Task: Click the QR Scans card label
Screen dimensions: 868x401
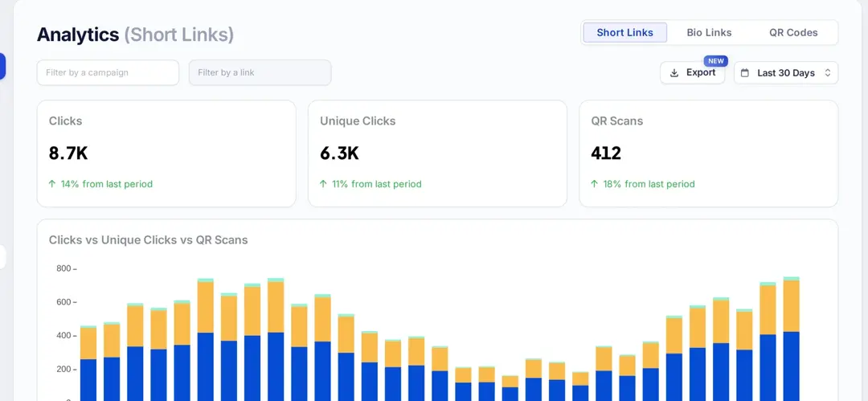Action: point(616,121)
